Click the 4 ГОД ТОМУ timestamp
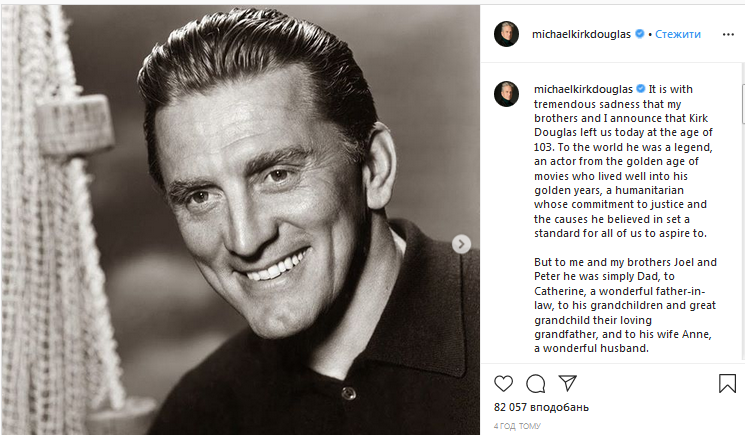This screenshot has height=435, width=745. tap(514, 426)
